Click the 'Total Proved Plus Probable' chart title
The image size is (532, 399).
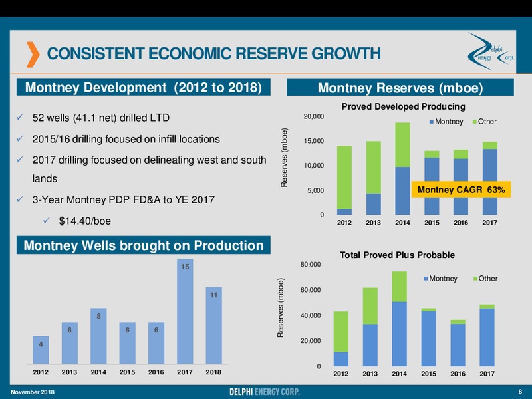[x=397, y=255]
